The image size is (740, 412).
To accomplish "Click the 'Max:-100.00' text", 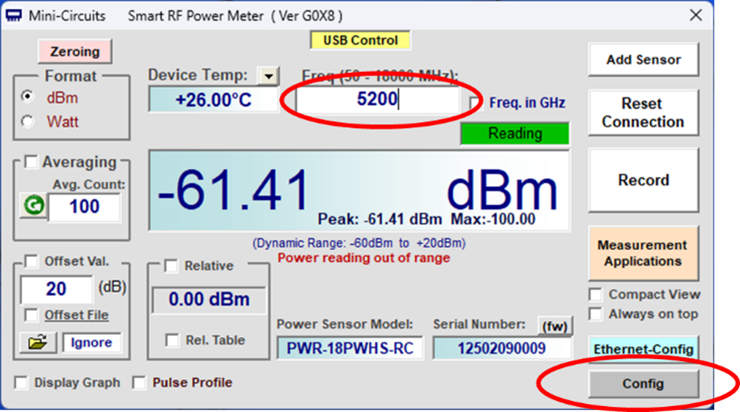I will 493,219.
